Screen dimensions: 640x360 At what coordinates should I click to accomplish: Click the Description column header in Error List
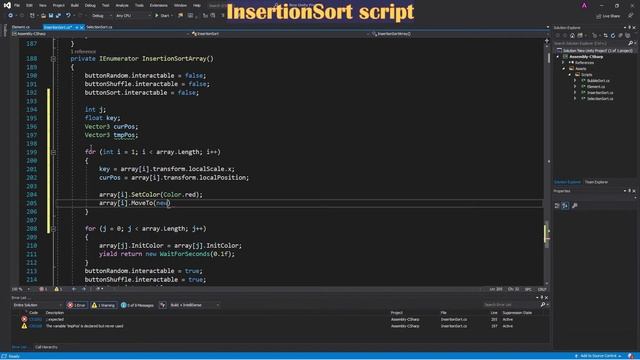[x=55, y=313]
